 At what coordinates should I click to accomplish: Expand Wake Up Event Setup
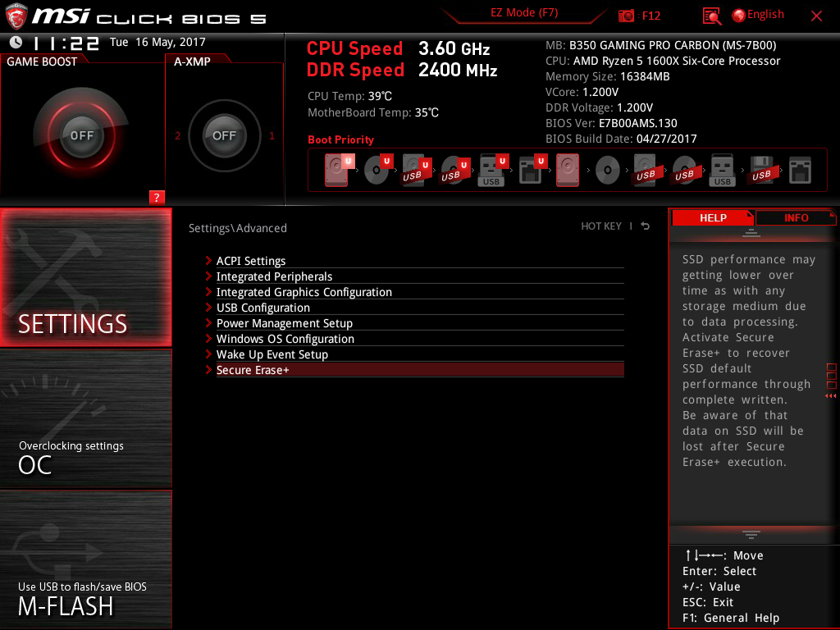(414, 354)
